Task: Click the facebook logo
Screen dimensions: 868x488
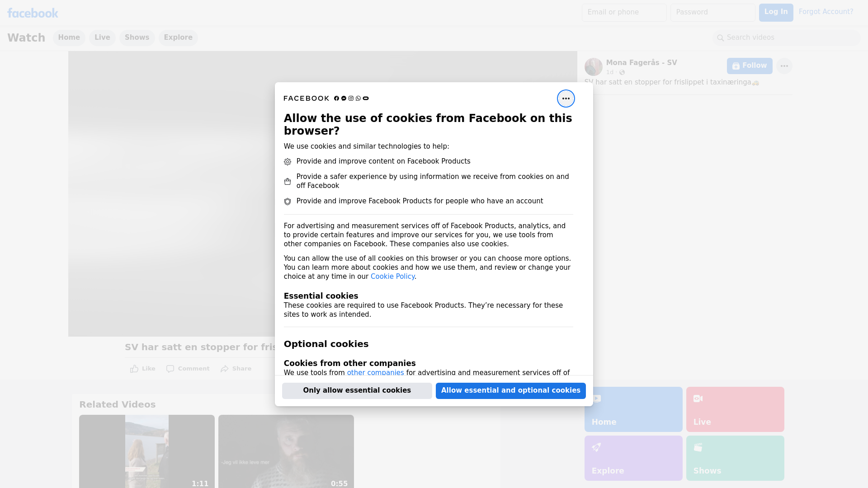Action: pyautogui.click(x=33, y=13)
